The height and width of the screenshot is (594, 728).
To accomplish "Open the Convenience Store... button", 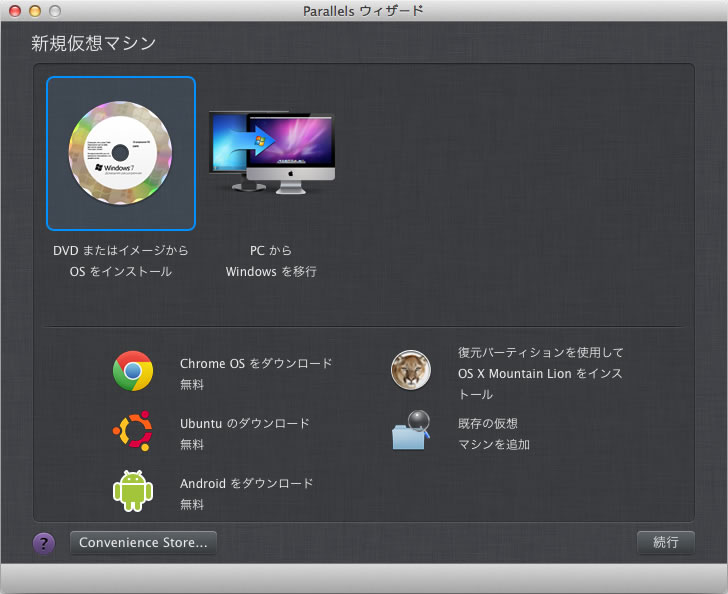I will pyautogui.click(x=143, y=542).
